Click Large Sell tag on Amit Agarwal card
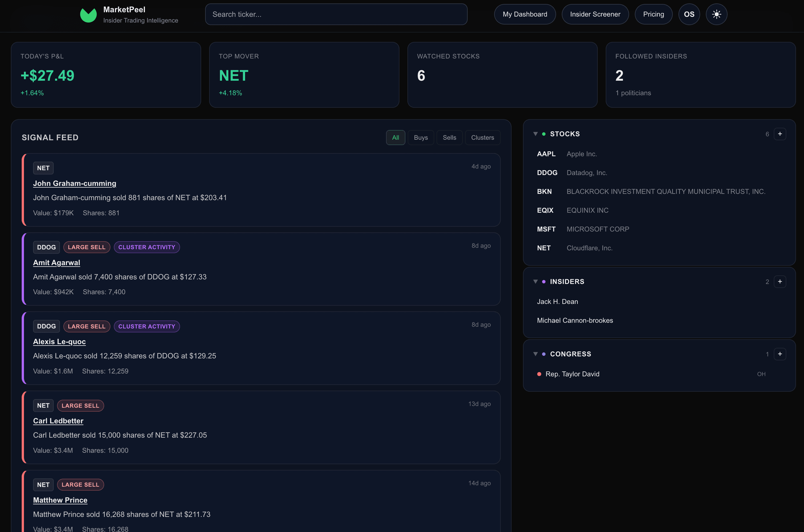This screenshot has width=804, height=532. 86,247
